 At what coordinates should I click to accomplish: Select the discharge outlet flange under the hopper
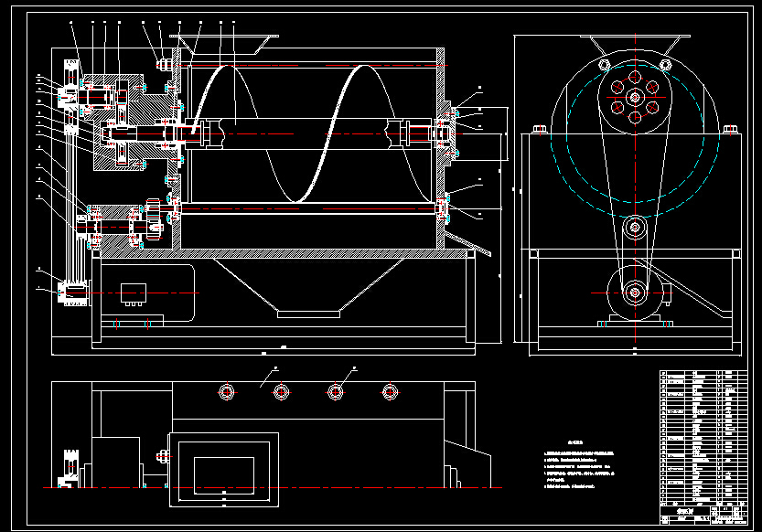click(x=308, y=314)
